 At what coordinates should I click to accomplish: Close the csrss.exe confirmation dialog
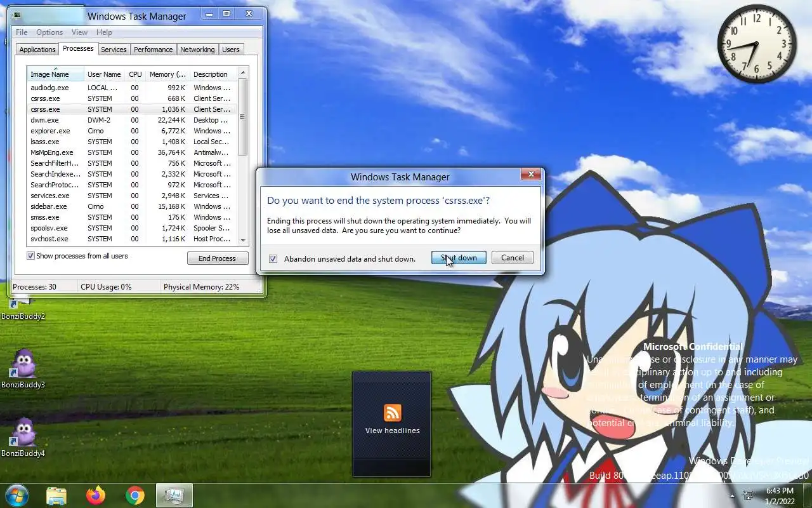click(531, 174)
